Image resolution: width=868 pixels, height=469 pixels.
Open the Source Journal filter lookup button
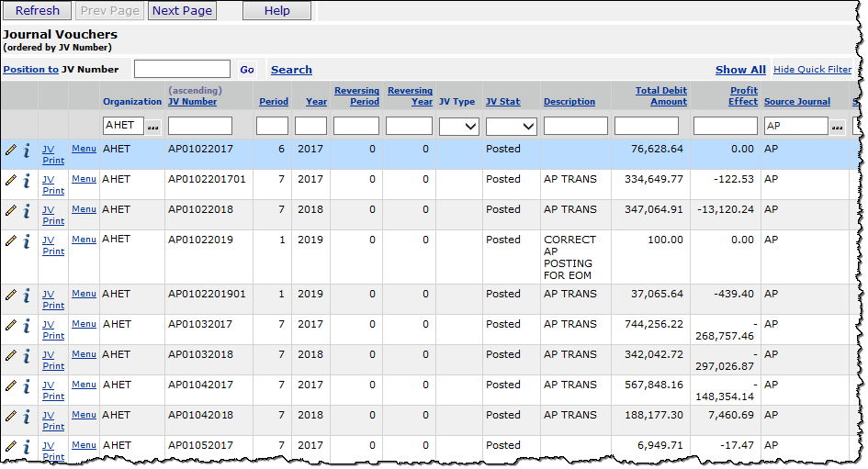tap(837, 127)
